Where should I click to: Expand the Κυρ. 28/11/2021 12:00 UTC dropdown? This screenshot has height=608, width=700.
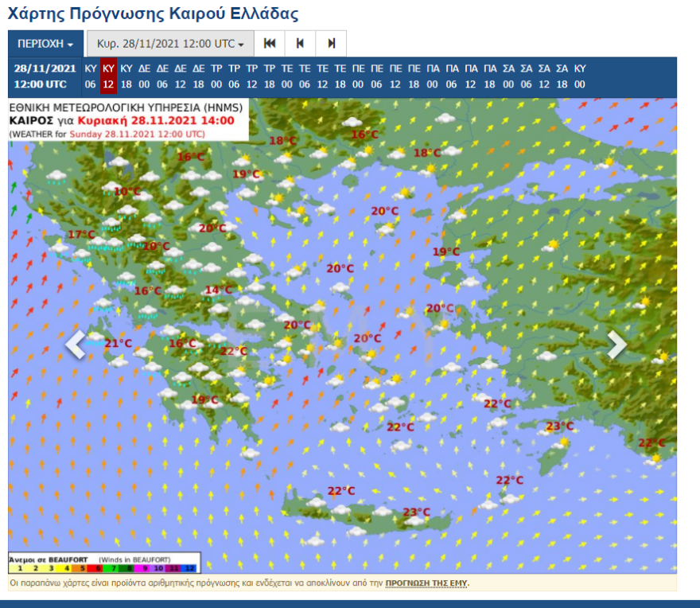[170, 44]
